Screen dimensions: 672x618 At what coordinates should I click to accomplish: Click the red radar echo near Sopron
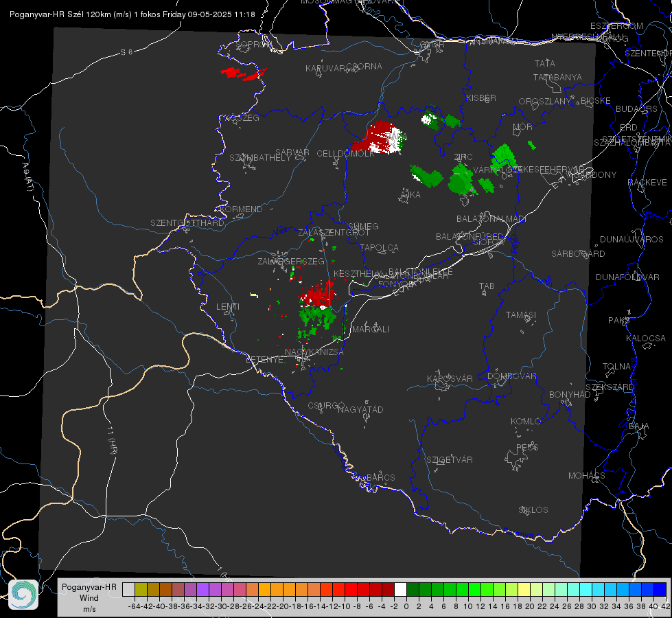click(243, 73)
